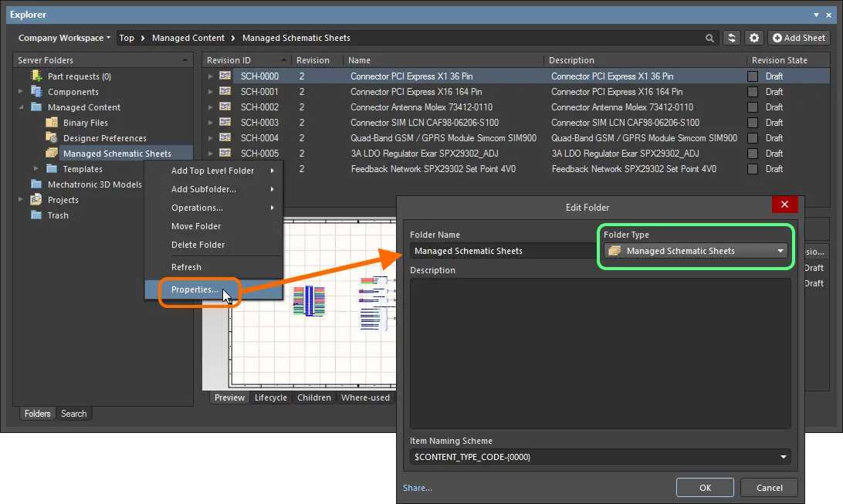The height and width of the screenshot is (504, 843).
Task: Toggle checkbox for SCH-0002 revision state
Action: coord(753,107)
